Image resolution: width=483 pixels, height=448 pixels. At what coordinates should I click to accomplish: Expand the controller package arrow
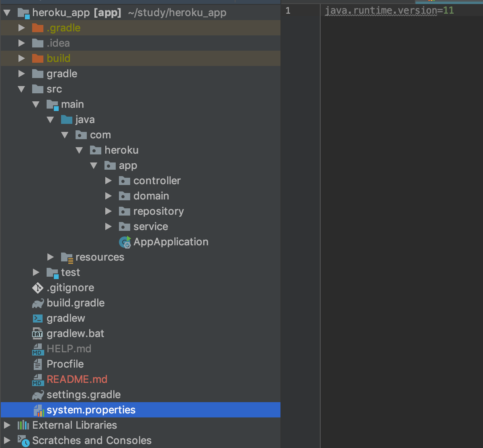pyautogui.click(x=108, y=181)
